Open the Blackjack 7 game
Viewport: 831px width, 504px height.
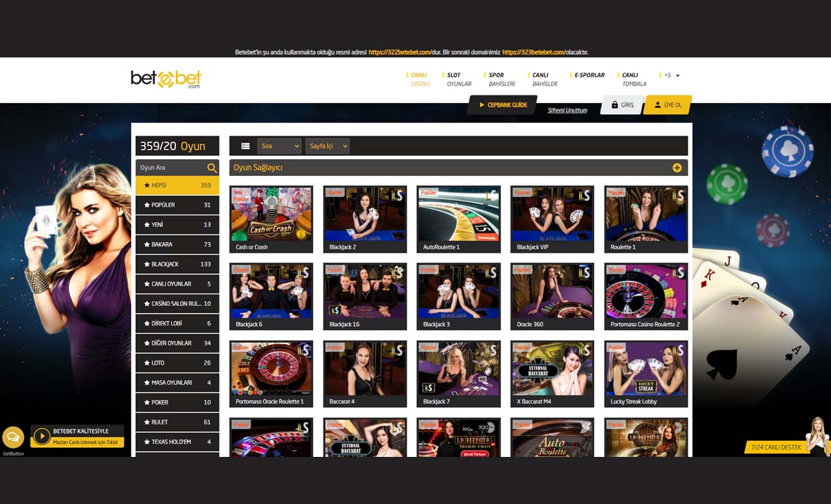pyautogui.click(x=458, y=374)
